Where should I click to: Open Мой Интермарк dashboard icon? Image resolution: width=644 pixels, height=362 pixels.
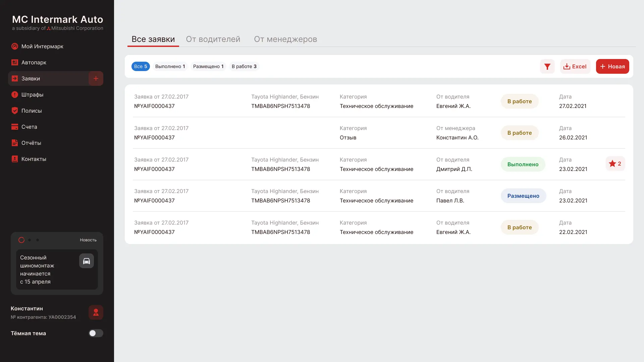click(15, 46)
